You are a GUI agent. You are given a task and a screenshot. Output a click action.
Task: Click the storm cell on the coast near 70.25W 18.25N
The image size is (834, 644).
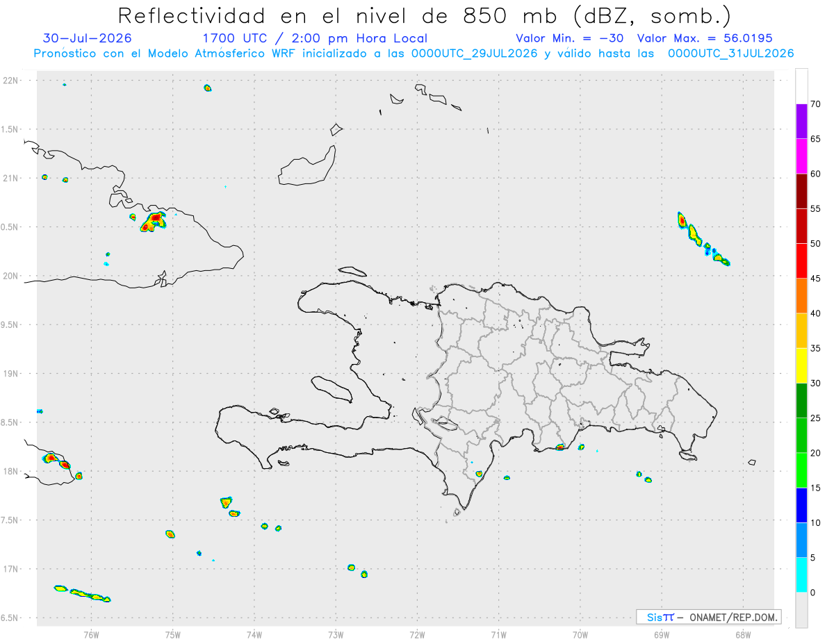click(559, 447)
